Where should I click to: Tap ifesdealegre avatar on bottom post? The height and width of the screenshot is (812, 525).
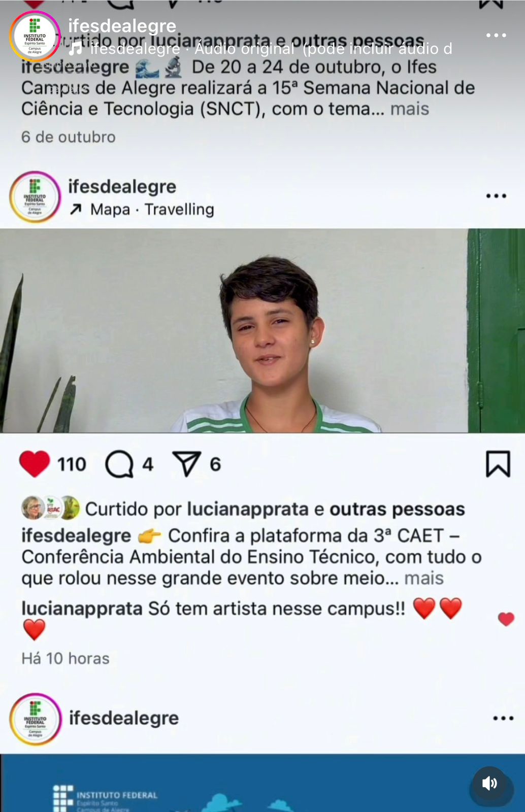click(35, 719)
